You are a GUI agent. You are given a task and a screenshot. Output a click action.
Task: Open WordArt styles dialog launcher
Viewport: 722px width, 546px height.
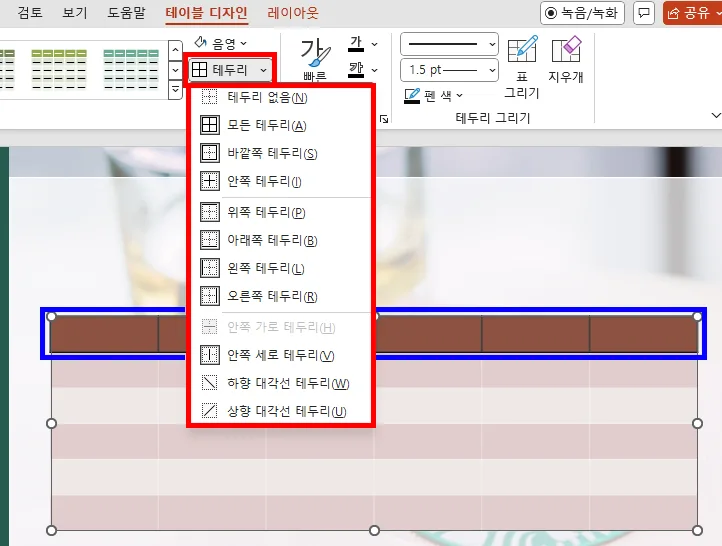click(384, 119)
